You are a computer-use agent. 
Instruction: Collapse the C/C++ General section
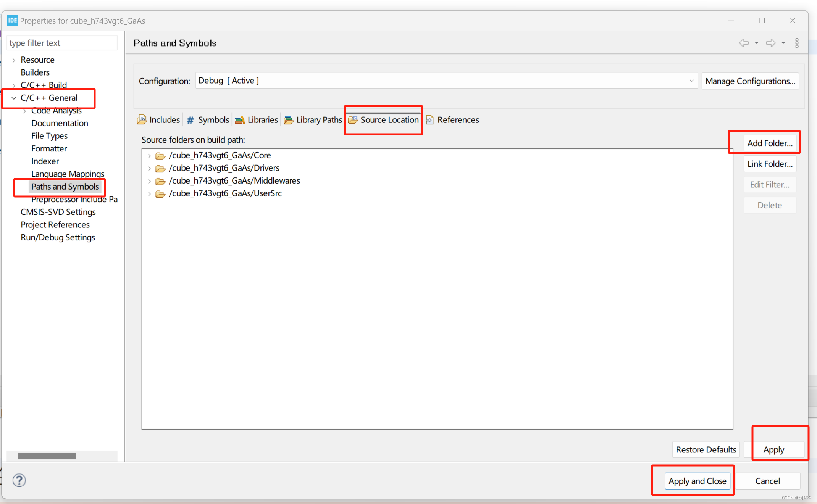[x=14, y=98]
